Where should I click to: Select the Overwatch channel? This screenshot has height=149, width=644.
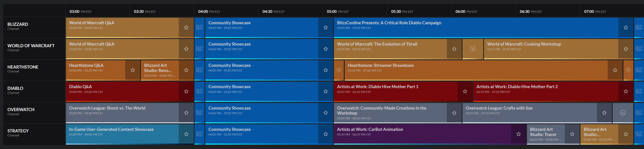pos(34,113)
